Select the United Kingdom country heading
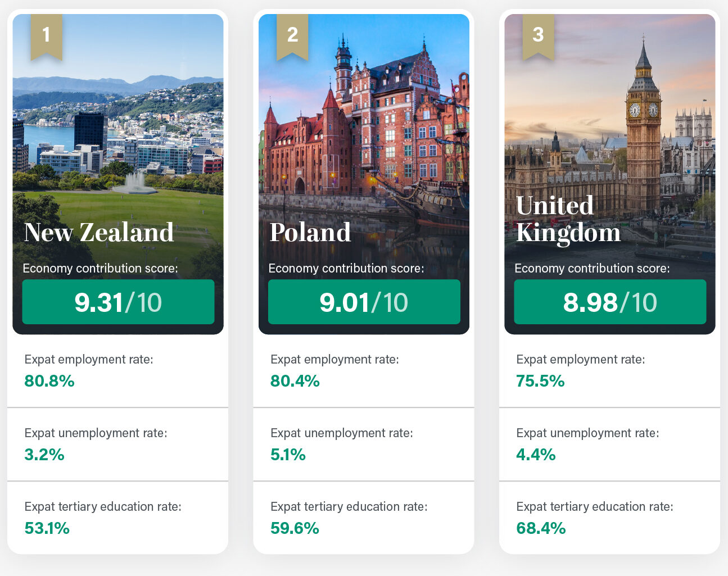 568,219
